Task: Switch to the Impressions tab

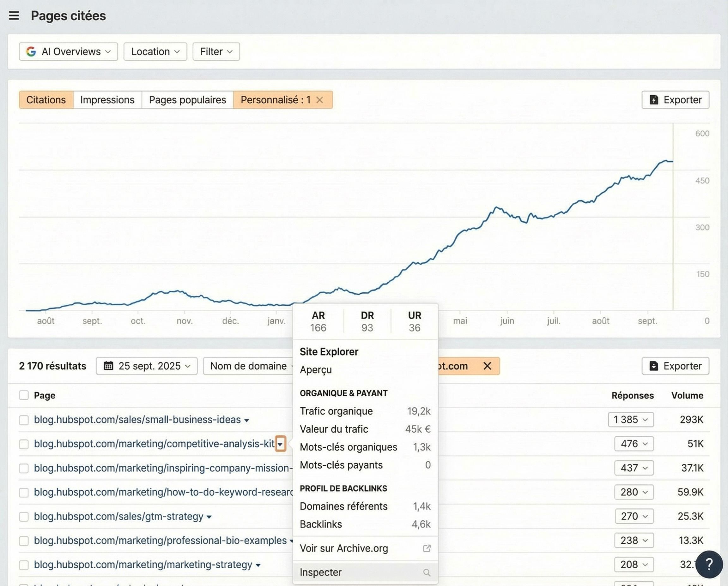Action: (107, 99)
